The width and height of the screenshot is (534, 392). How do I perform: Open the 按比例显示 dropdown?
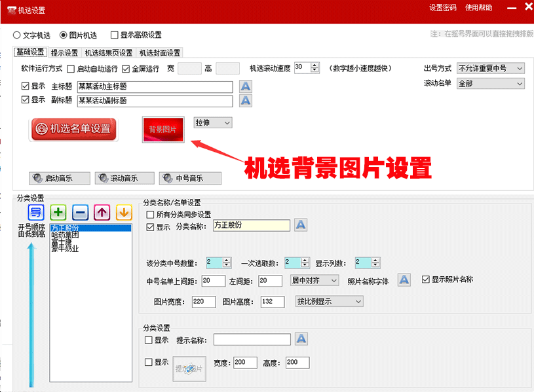(x=329, y=301)
